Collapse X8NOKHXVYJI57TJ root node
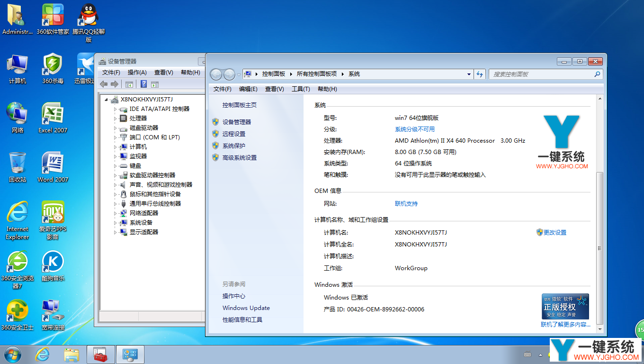 [x=107, y=100]
